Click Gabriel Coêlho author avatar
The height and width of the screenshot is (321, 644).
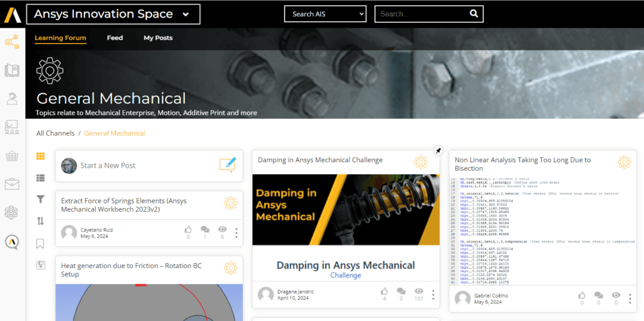pyautogui.click(x=463, y=298)
